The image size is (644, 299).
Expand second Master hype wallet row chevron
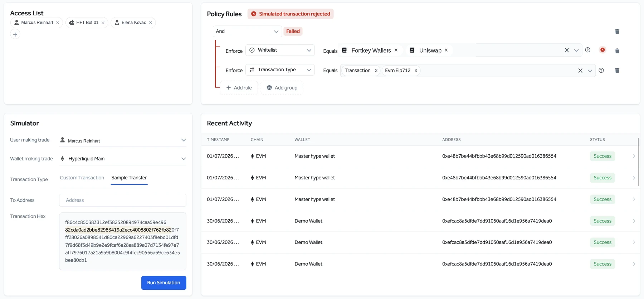[x=634, y=178]
